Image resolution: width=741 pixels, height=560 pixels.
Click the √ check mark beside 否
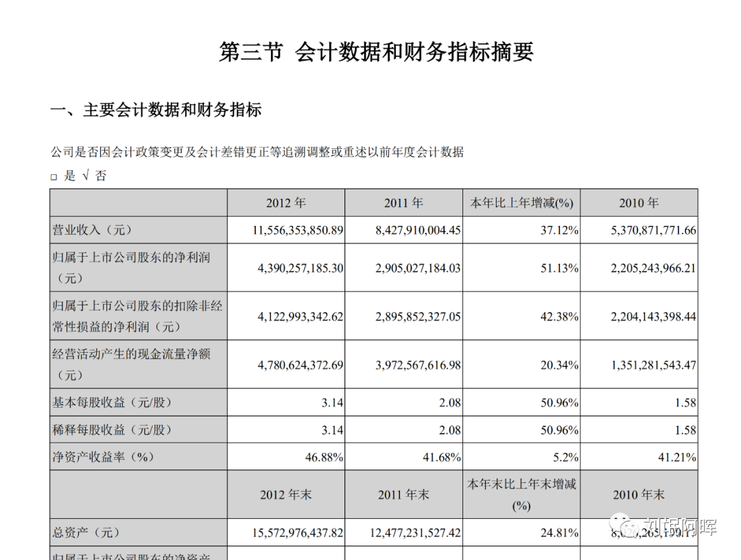click(x=86, y=176)
